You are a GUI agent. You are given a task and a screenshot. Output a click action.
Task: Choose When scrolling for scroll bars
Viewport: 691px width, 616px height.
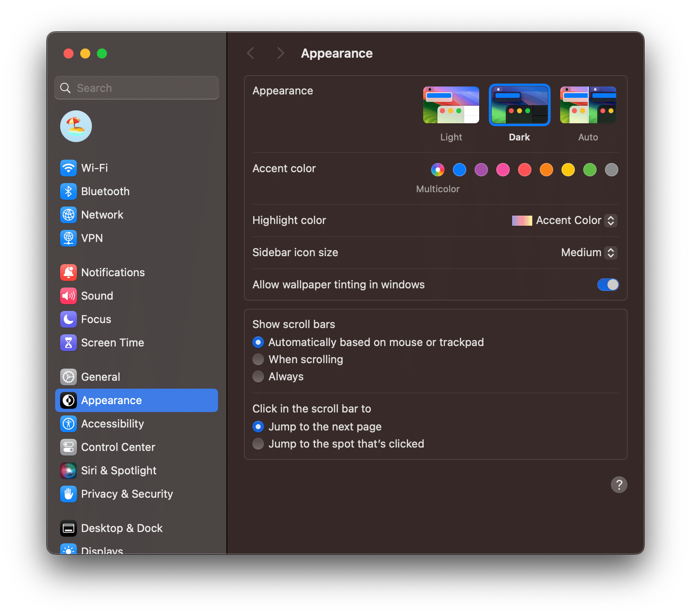pyautogui.click(x=258, y=359)
